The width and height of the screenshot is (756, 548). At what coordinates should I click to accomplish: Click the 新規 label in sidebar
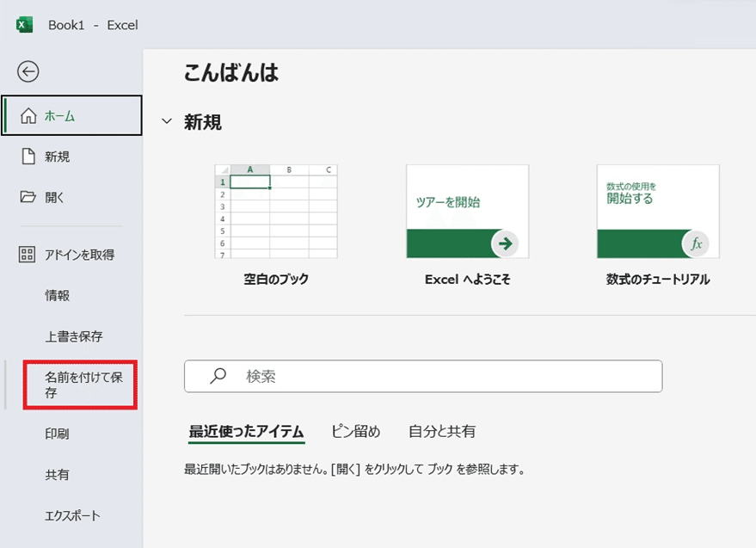point(58,157)
